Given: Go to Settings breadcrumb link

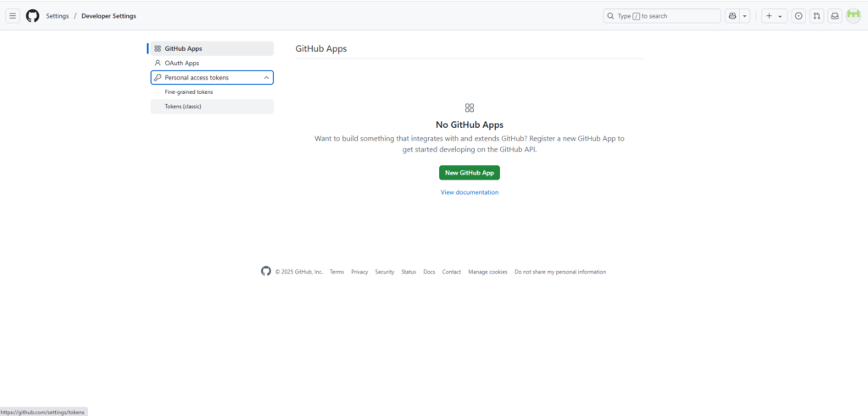Looking at the screenshot, I should point(58,16).
